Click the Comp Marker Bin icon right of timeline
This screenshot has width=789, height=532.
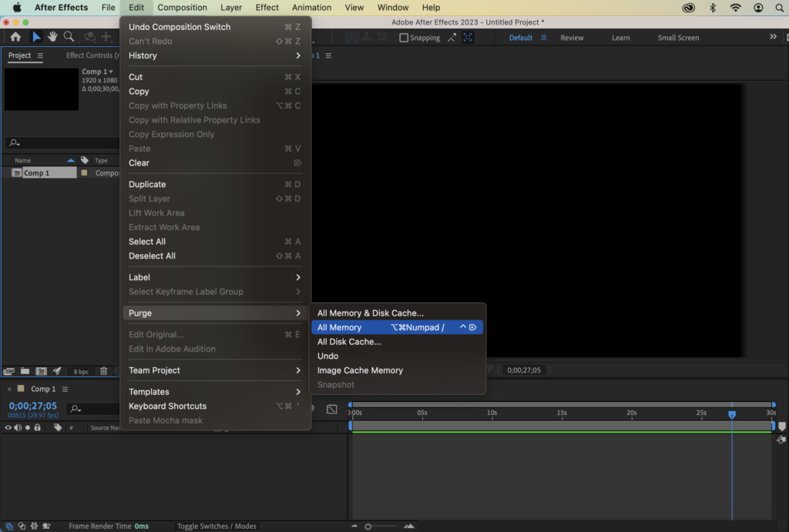click(x=781, y=427)
